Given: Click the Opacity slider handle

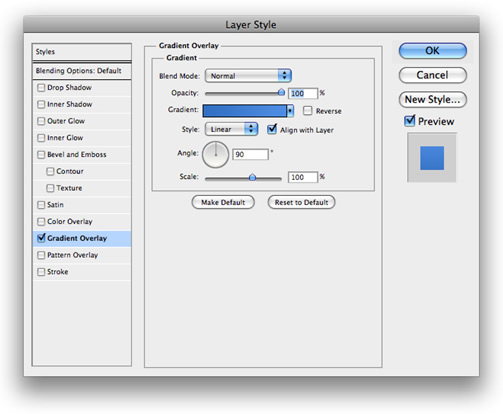Looking at the screenshot, I should tap(282, 92).
